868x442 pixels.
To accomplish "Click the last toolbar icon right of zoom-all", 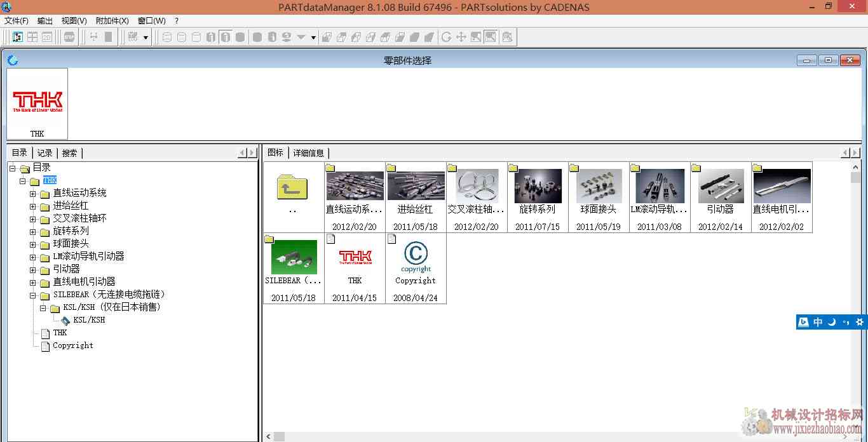I will pos(507,37).
